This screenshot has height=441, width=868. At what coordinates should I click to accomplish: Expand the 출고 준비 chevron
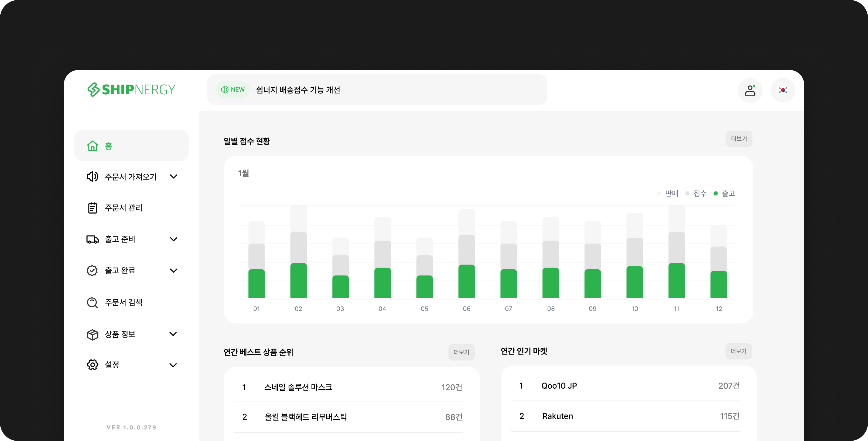coord(174,239)
